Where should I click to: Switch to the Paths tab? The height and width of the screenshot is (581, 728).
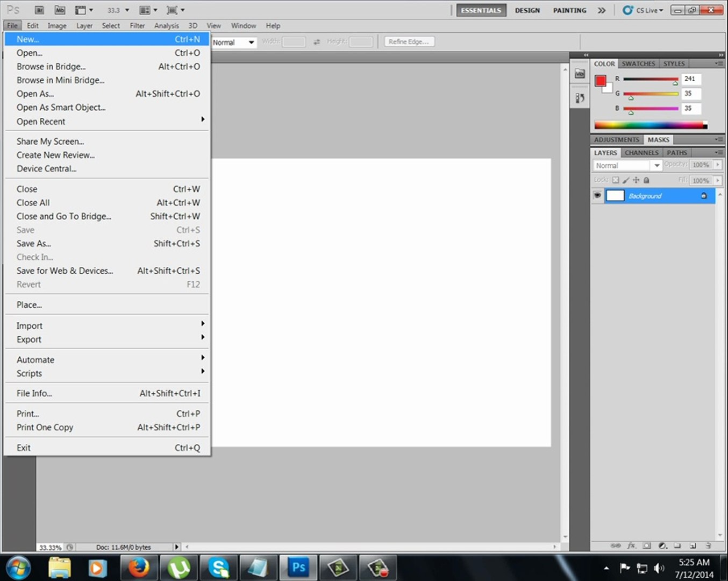pos(677,153)
